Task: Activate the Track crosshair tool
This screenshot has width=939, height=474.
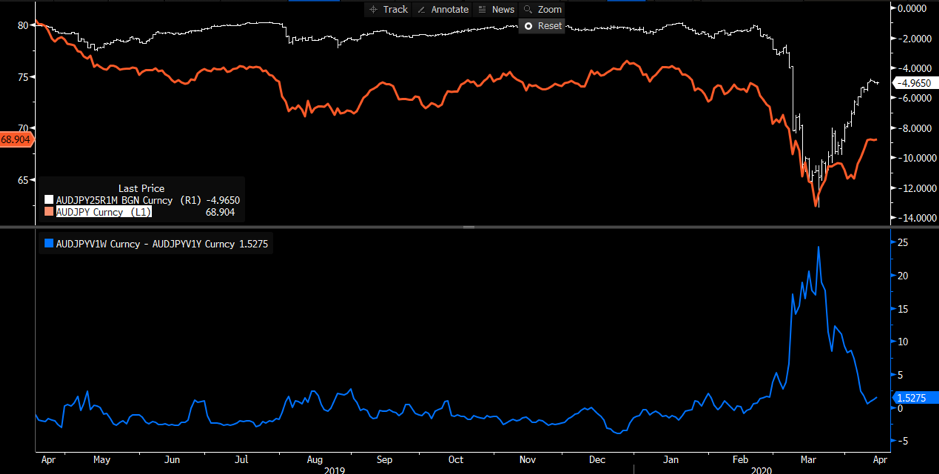Action: click(389, 10)
